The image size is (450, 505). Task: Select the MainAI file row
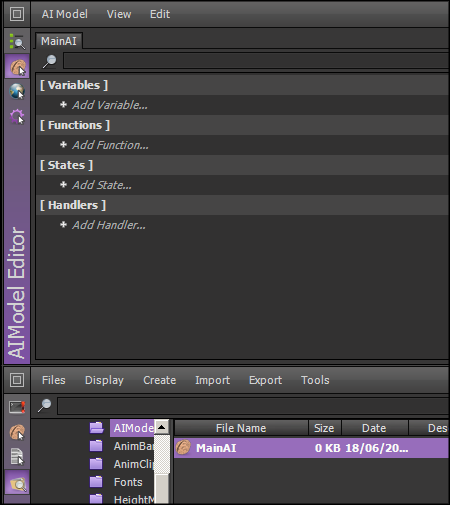point(311,448)
